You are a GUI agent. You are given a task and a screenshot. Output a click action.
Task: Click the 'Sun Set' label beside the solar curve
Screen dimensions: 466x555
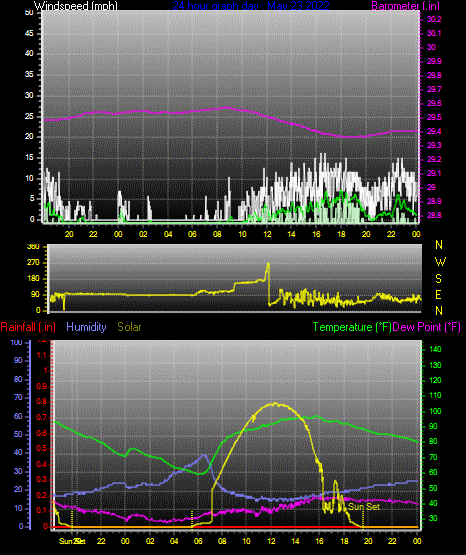[364, 507]
